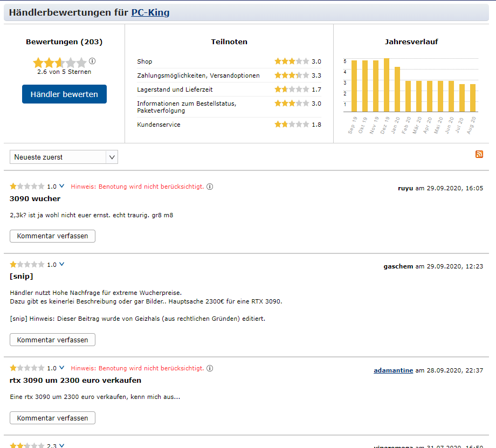The height and width of the screenshot is (448, 496).
Task: Click info icon next to adamantine's Benotung notice
Action: click(210, 368)
